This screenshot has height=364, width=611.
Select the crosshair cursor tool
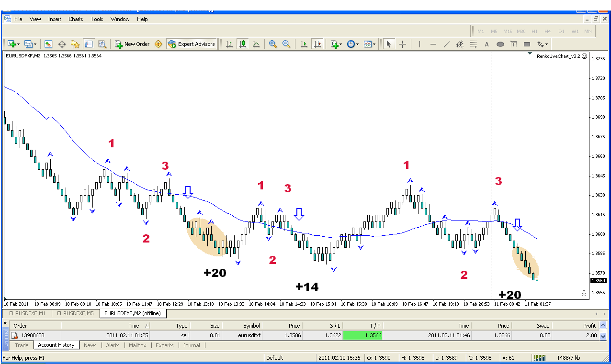403,44
